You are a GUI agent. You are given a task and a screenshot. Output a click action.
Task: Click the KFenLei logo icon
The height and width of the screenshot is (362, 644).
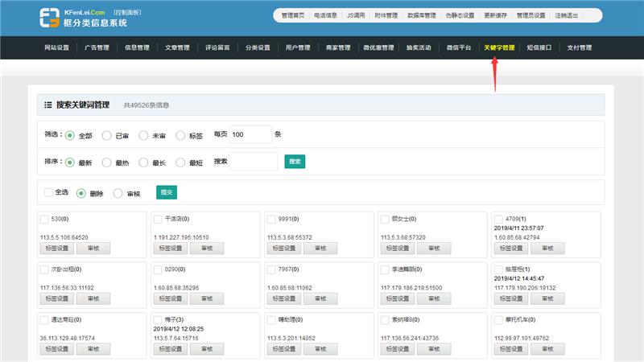(x=49, y=18)
